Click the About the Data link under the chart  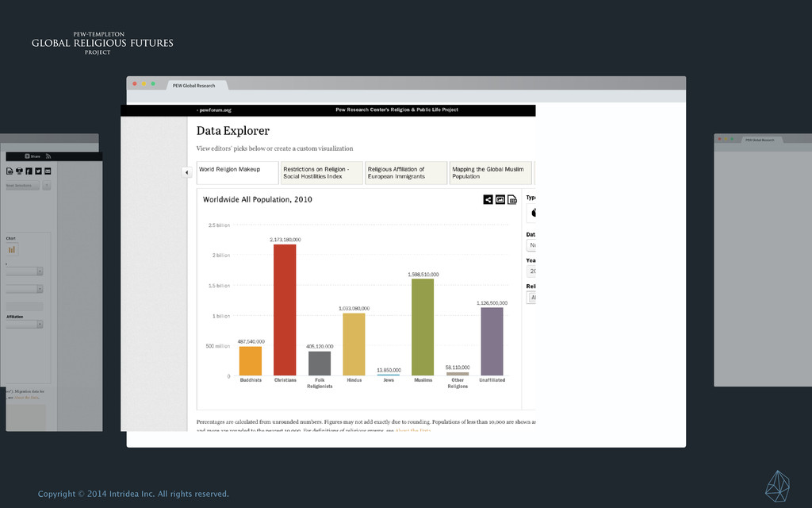[412, 430]
